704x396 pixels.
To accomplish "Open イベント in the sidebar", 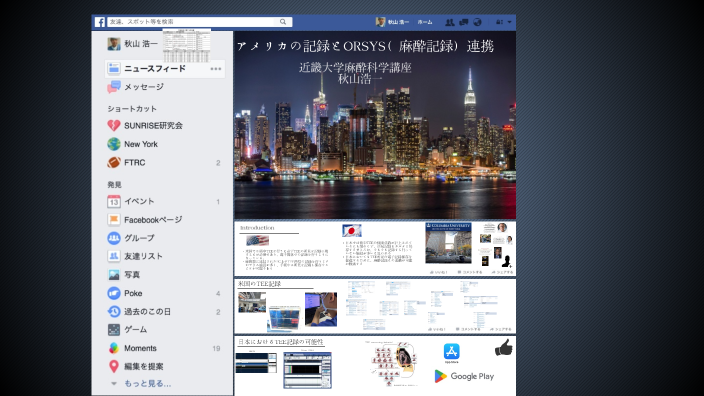I will [x=139, y=201].
